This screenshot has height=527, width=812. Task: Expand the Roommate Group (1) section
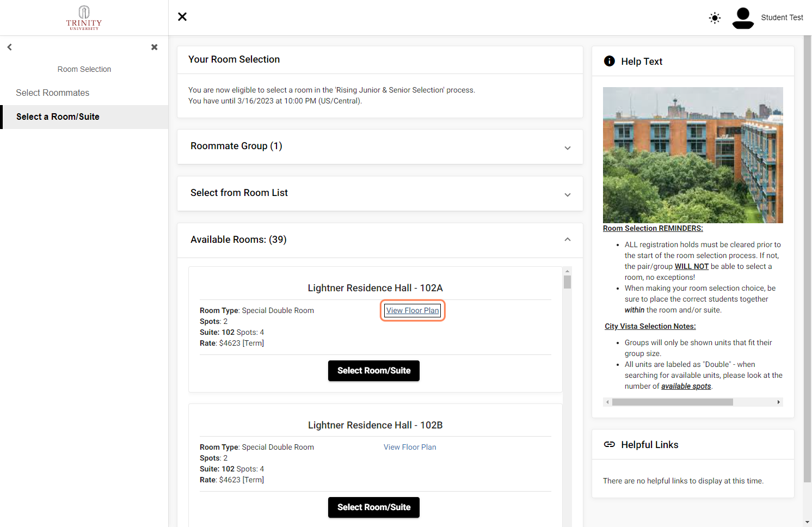(x=380, y=146)
